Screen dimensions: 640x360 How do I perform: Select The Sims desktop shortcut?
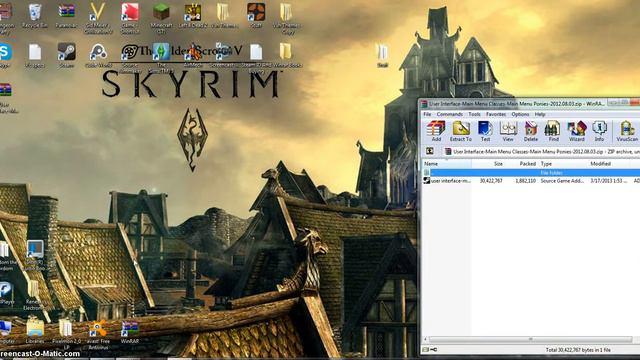(x=161, y=57)
